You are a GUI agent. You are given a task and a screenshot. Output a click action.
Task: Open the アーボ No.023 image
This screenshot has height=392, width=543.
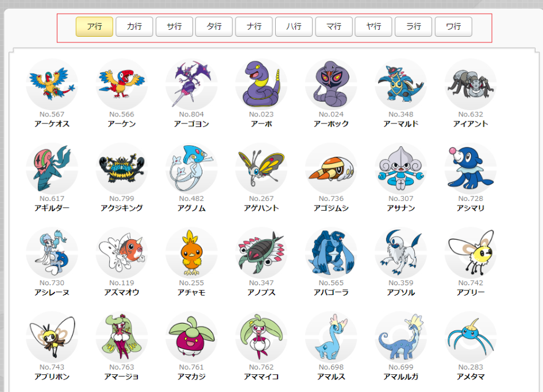(x=261, y=84)
